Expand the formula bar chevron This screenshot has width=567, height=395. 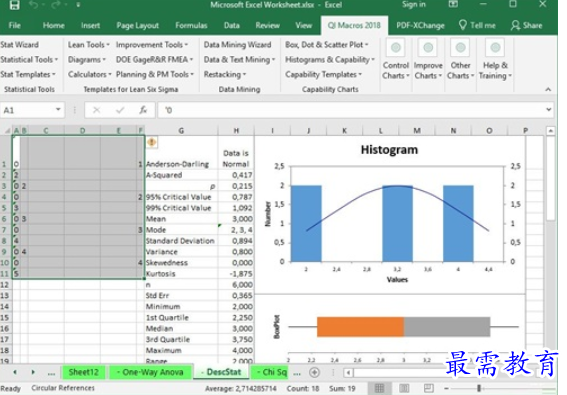[549, 109]
